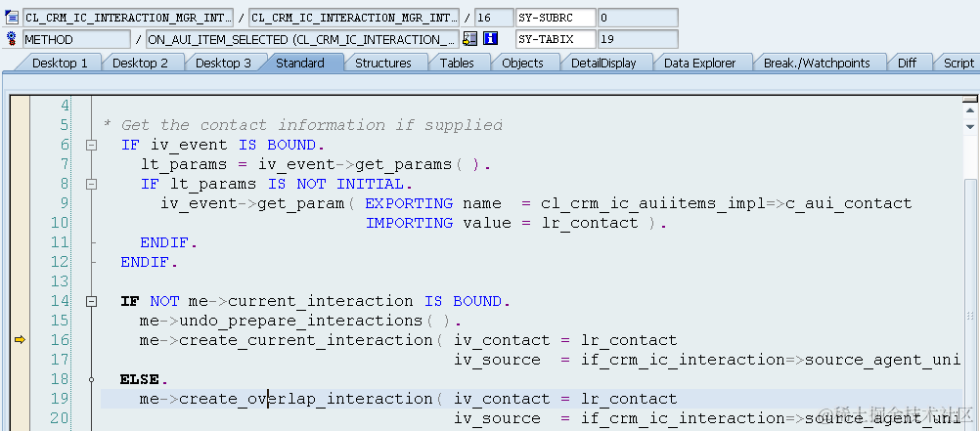Click the METHOD event type icon
This screenshot has height=431, width=980.
pos(12,39)
